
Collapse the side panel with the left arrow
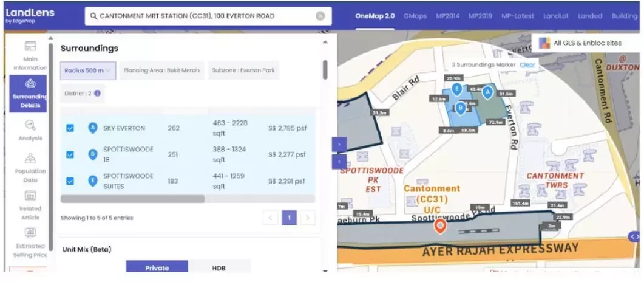tap(339, 162)
